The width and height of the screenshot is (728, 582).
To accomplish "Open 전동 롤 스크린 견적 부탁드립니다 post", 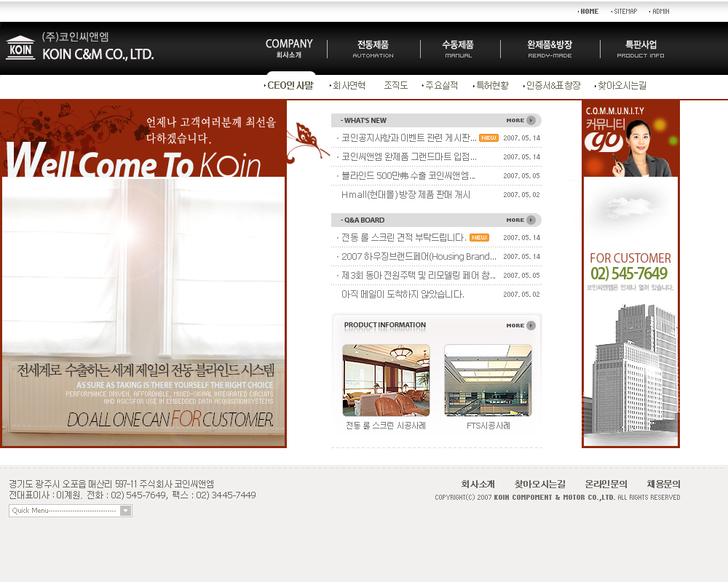I will point(403,237).
